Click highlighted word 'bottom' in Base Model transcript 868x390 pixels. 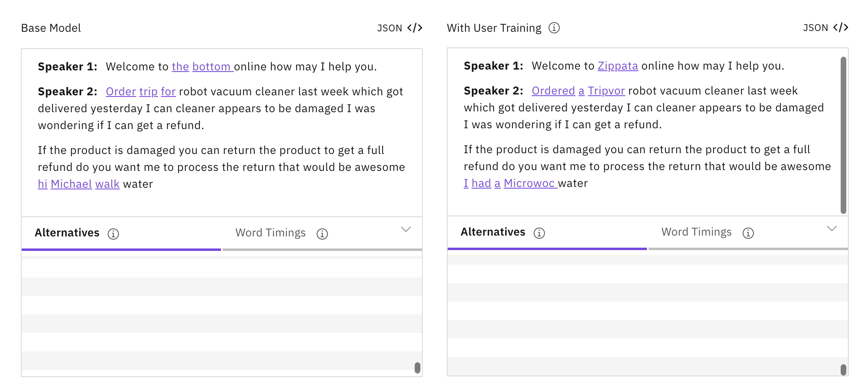pos(211,67)
